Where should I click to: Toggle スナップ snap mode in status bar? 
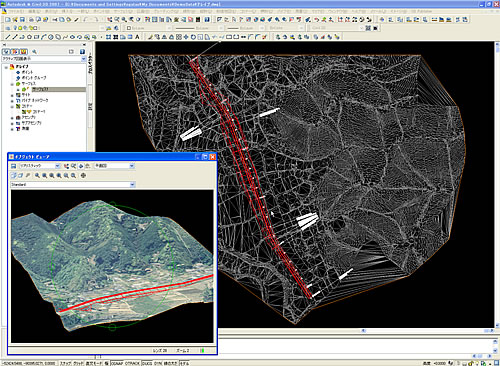pos(65,363)
